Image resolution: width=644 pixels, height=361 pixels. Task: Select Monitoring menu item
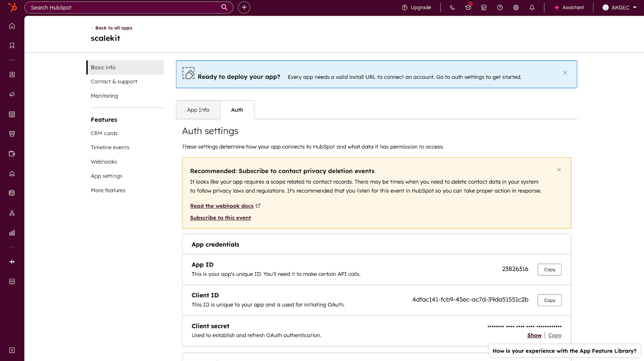point(104,96)
